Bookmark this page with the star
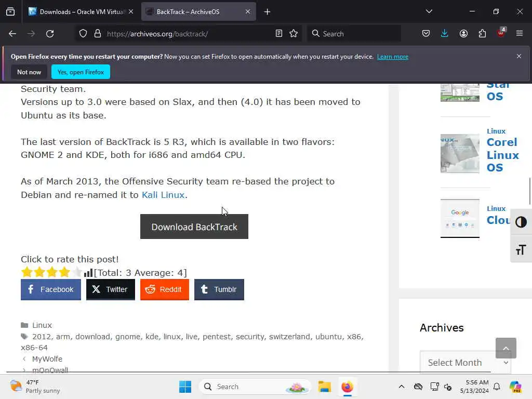This screenshot has width=532, height=399. (294, 34)
